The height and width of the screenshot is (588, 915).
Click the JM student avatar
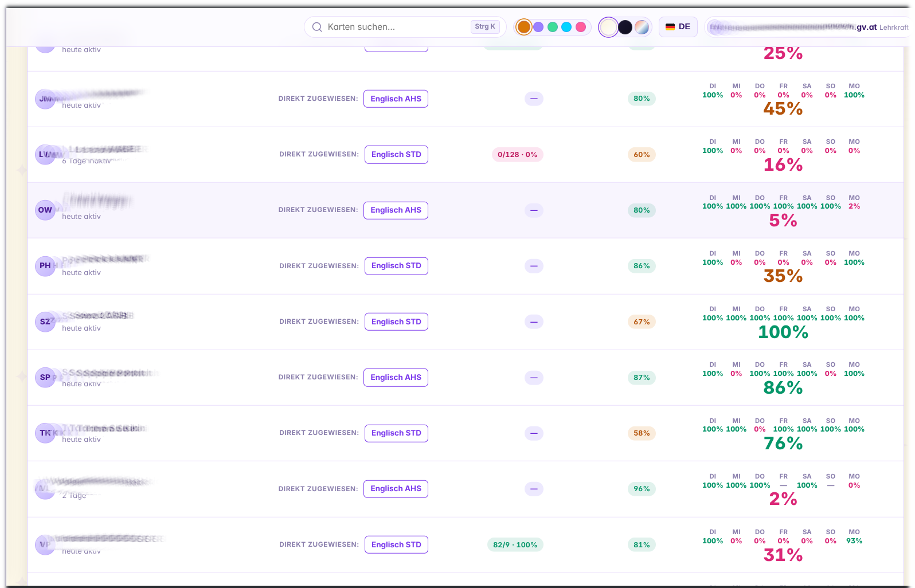tap(45, 99)
